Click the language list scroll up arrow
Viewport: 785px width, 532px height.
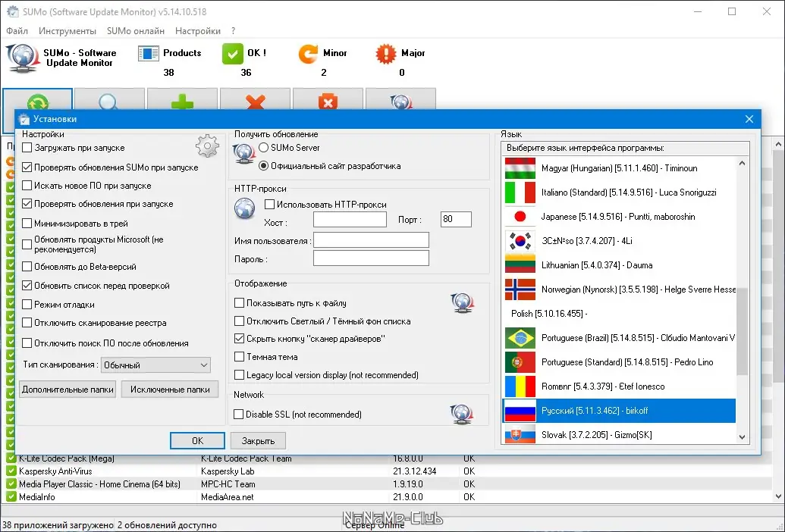tap(742, 164)
